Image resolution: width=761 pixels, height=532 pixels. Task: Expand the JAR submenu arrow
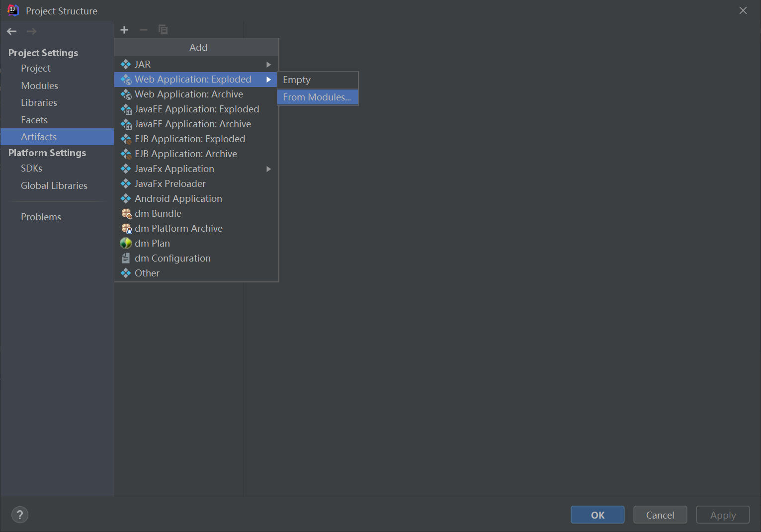coord(268,65)
